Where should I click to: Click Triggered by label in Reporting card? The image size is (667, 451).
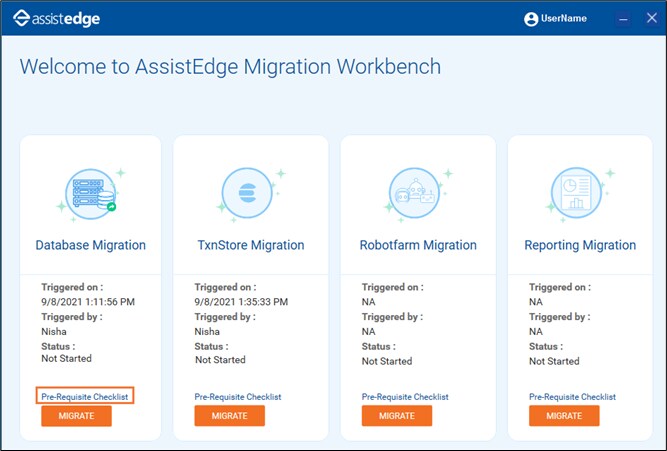coord(559,317)
